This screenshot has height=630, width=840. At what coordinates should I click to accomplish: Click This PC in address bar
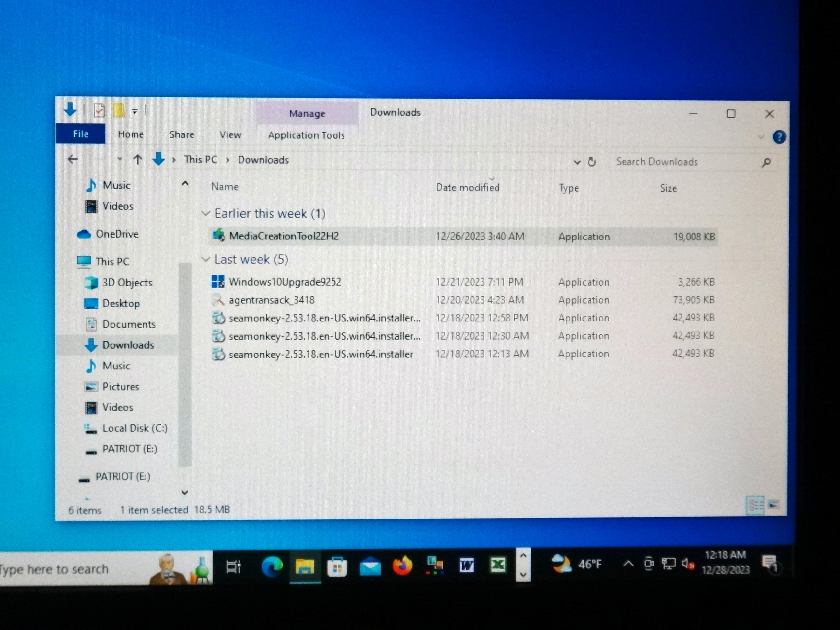pyautogui.click(x=201, y=159)
